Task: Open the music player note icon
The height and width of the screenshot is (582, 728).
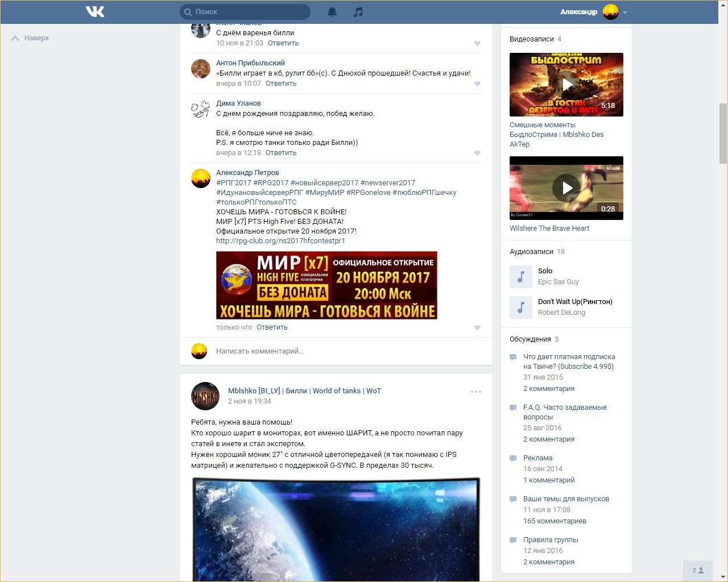Action: 358,12
